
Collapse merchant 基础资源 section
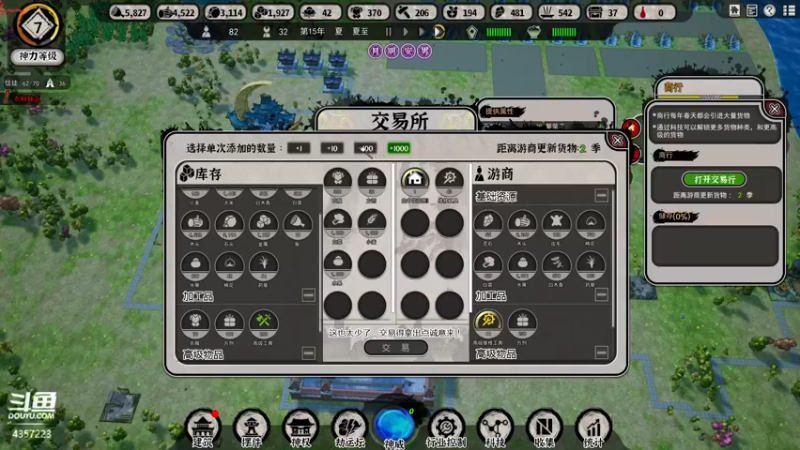pyautogui.click(x=602, y=195)
